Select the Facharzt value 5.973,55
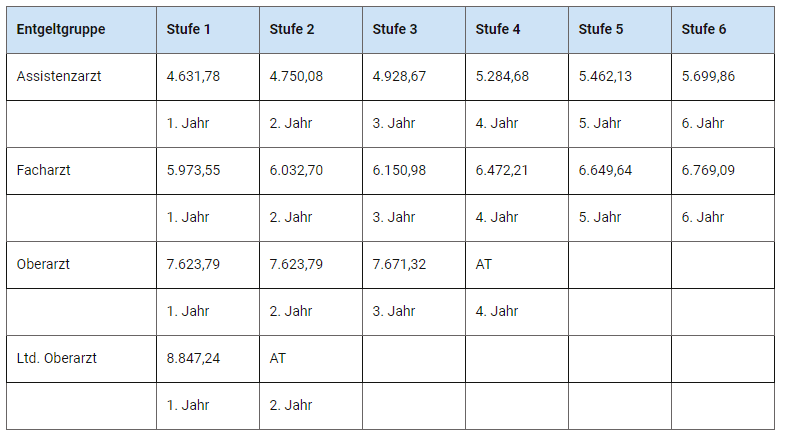 tap(193, 170)
